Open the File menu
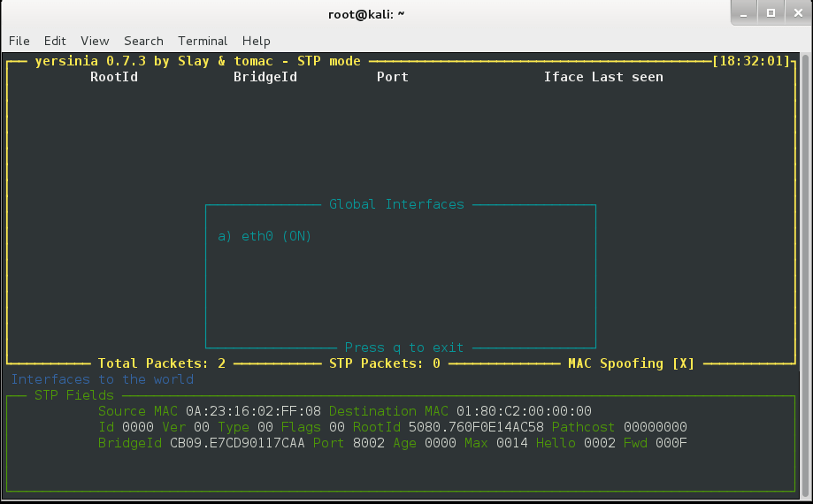Viewport: 813px width, 504px height. 19,41
